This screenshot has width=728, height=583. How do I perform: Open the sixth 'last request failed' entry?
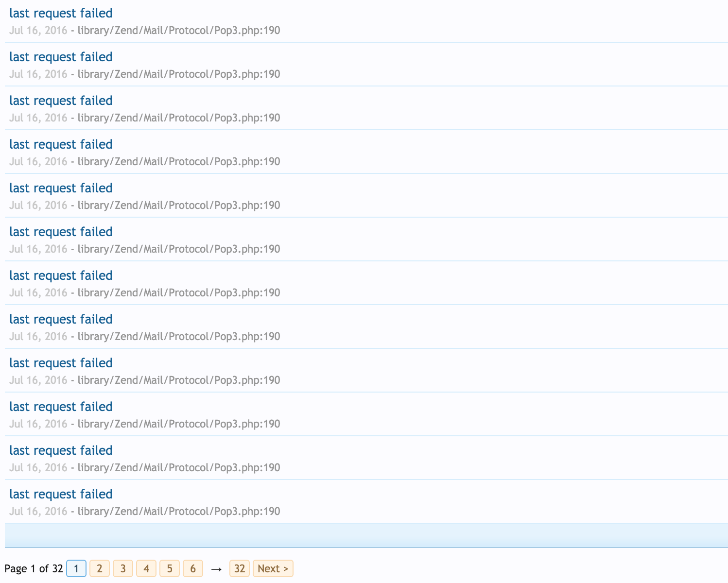[x=60, y=232]
